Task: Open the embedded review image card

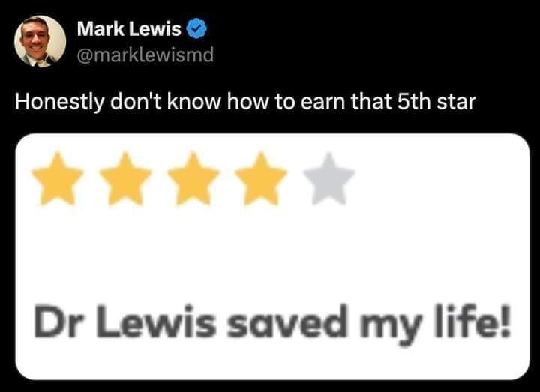Action: click(272, 257)
